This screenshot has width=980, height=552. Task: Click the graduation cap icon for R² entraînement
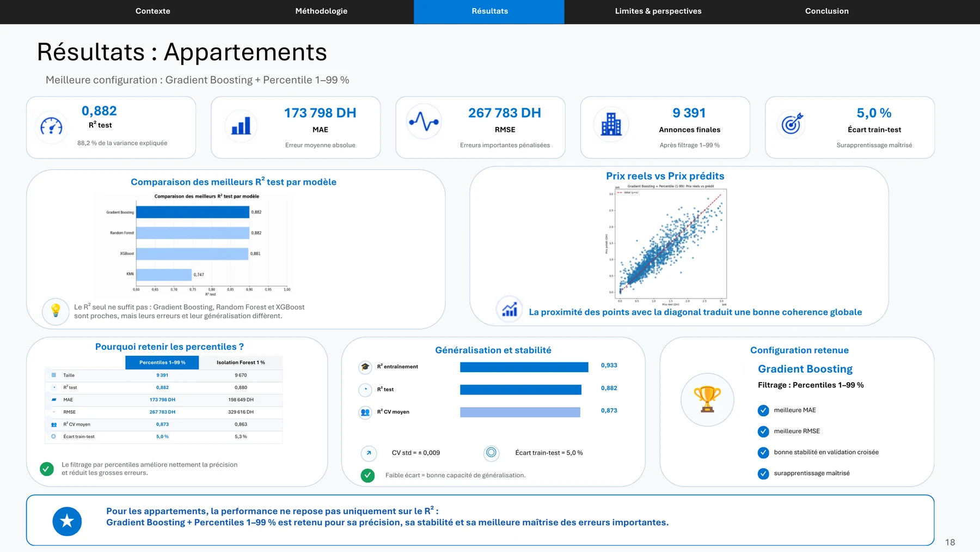coord(365,367)
